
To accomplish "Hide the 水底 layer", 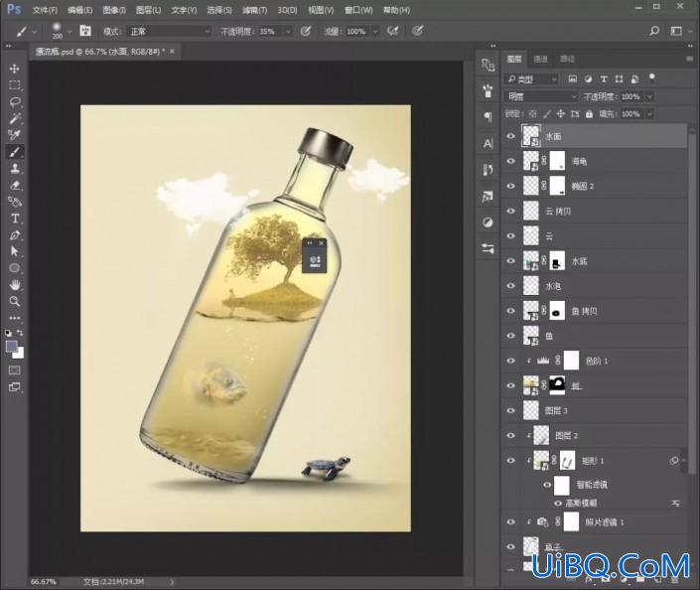I will [510, 261].
